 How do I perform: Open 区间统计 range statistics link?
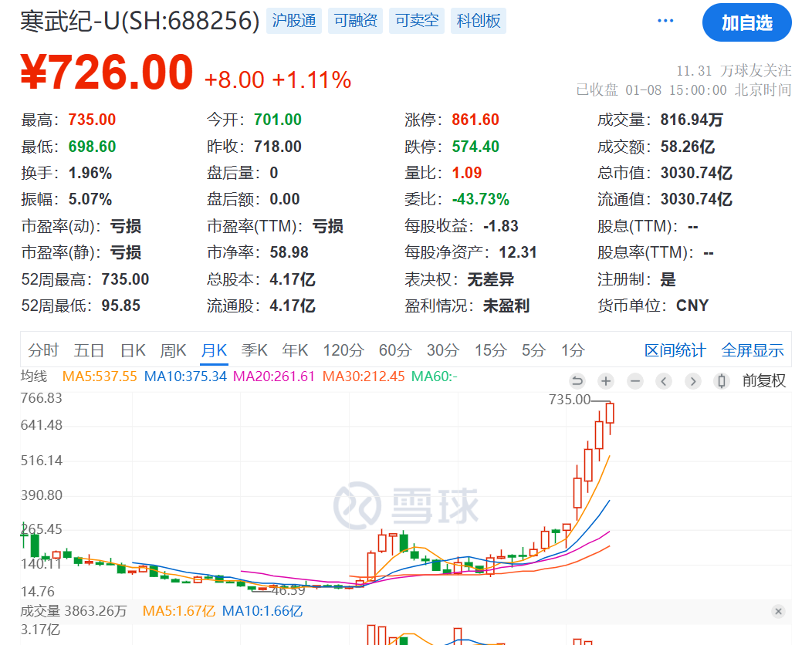(x=675, y=350)
